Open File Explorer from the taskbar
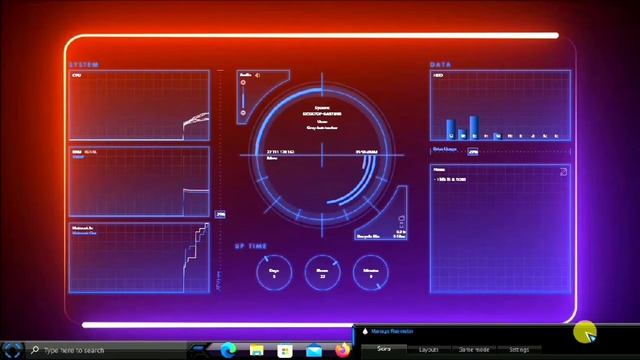The height and width of the screenshot is (360, 640). click(257, 350)
